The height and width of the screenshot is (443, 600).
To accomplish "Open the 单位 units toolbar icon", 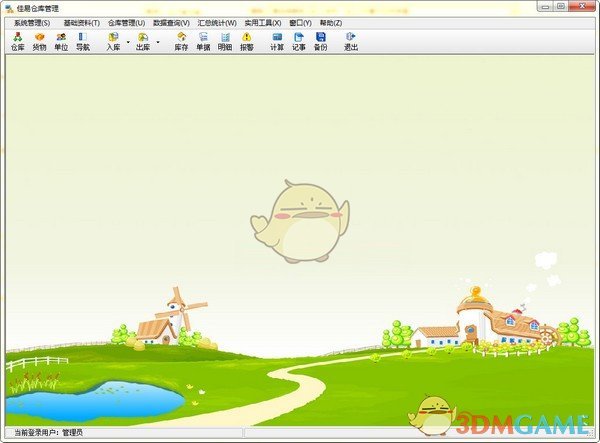I will (61, 42).
